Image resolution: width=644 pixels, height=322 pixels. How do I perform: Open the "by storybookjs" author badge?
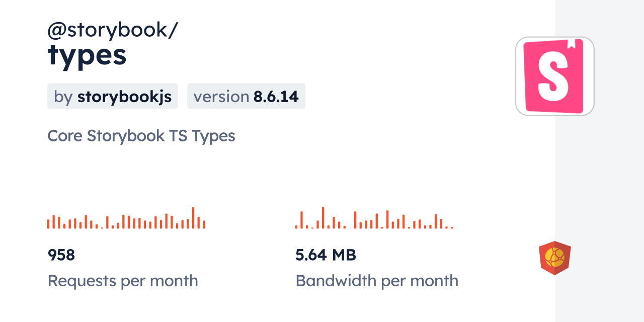coord(113,96)
